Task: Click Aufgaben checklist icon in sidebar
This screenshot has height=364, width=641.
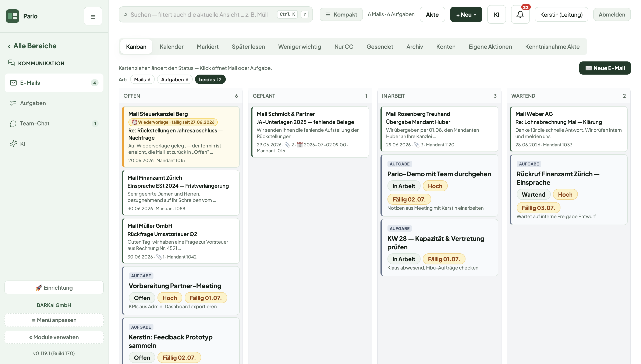Action: click(13, 103)
